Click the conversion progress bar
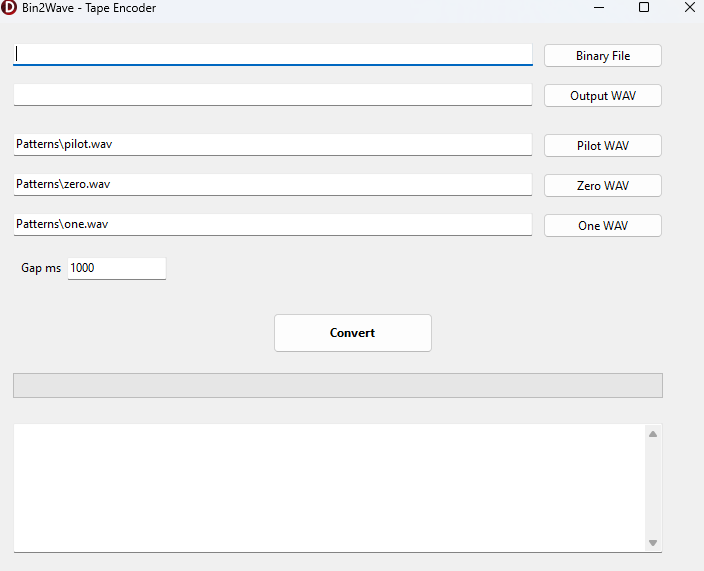This screenshot has height=571, width=704. (x=338, y=385)
